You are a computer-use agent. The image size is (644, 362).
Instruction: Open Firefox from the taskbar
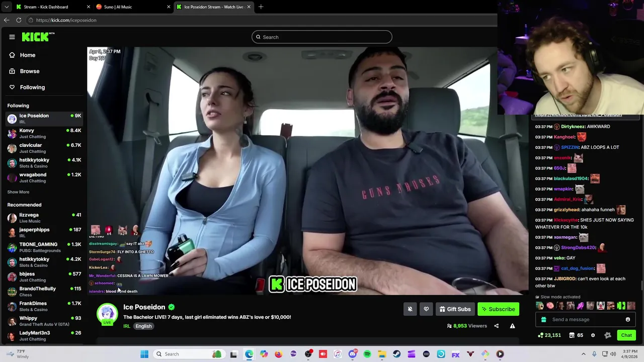click(x=279, y=354)
